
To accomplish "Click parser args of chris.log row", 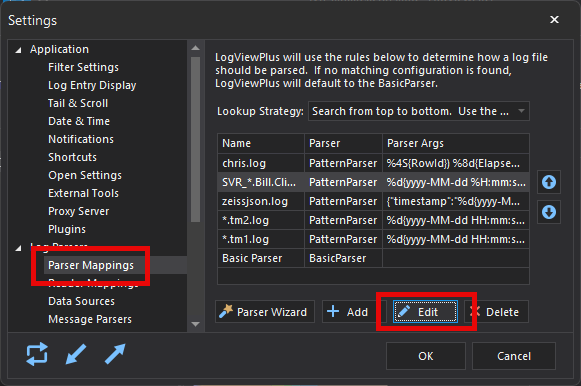I will tap(456, 163).
